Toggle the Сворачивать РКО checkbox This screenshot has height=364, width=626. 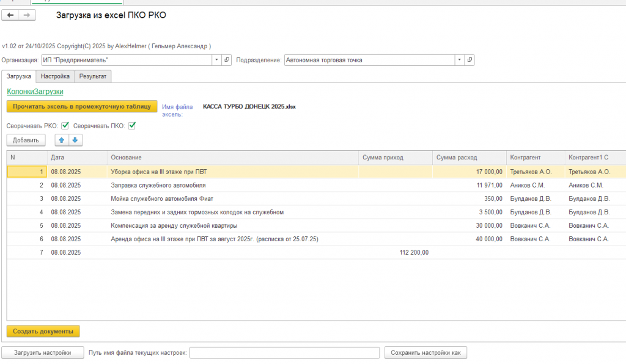[x=65, y=126]
